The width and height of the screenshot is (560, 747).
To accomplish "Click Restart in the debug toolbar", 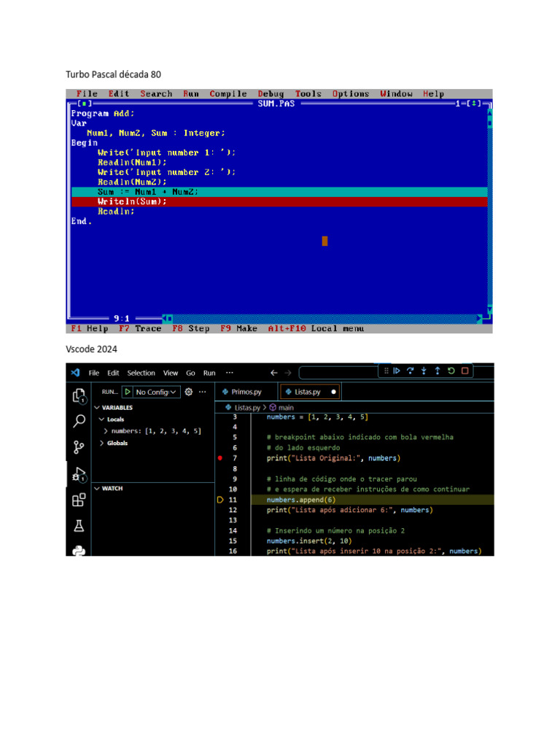I will tap(451, 371).
